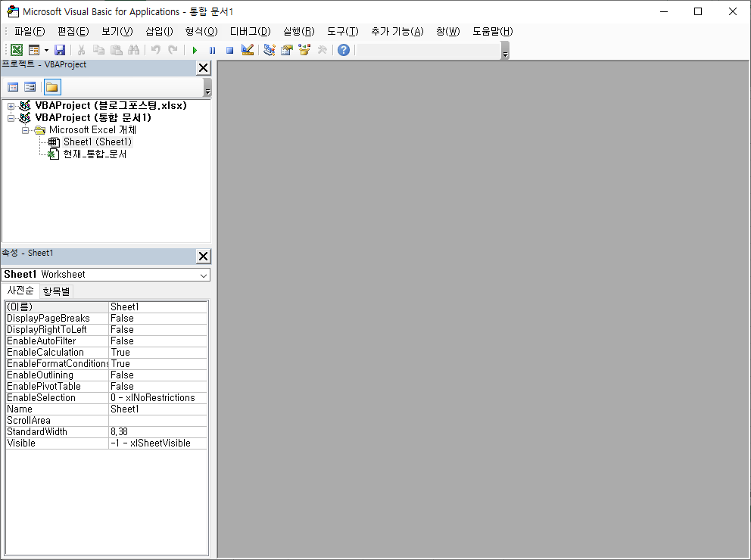
Task: Click the Insert UserForm toolbar icon
Action: (34, 50)
